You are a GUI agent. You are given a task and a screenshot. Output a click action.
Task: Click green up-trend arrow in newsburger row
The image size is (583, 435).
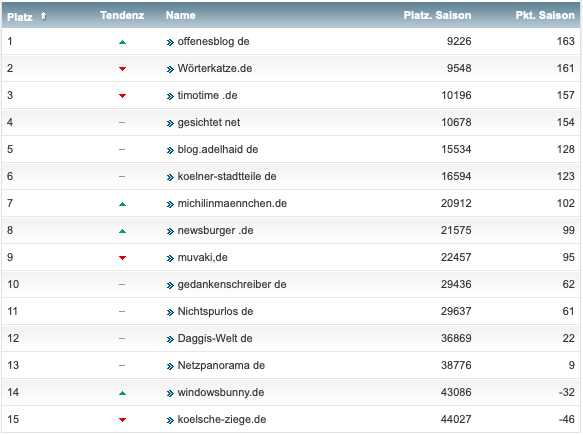coord(122,231)
